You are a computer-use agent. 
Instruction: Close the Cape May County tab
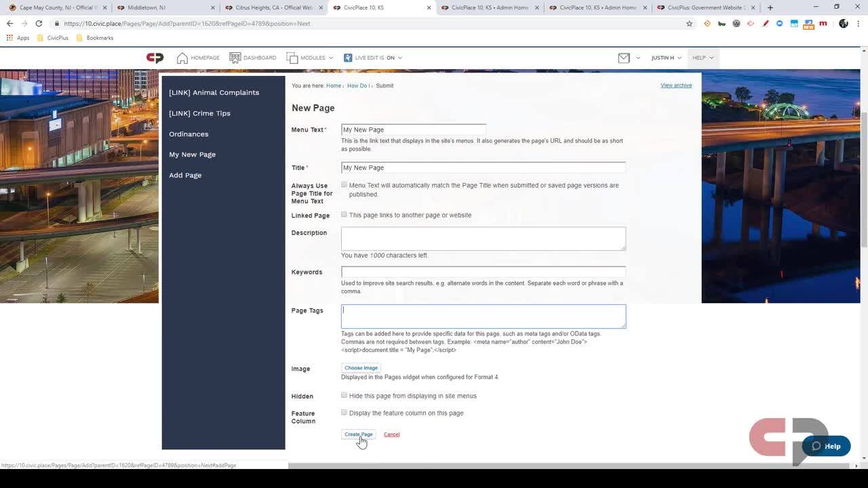[104, 7]
